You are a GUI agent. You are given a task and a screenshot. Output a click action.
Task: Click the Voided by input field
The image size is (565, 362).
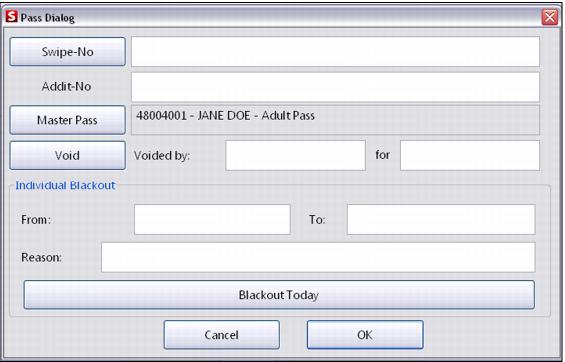pyautogui.click(x=295, y=155)
